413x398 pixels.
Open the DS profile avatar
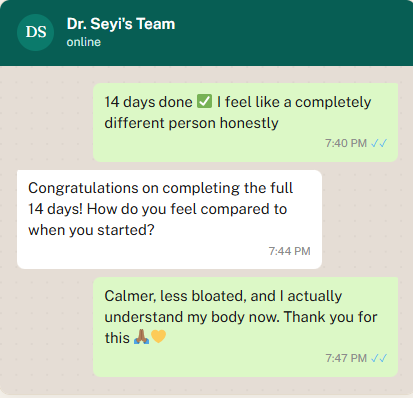(x=36, y=32)
